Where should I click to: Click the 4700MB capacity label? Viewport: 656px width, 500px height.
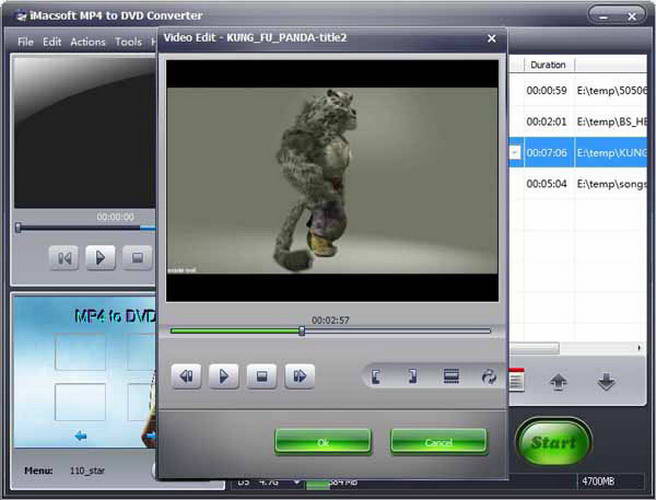(598, 482)
